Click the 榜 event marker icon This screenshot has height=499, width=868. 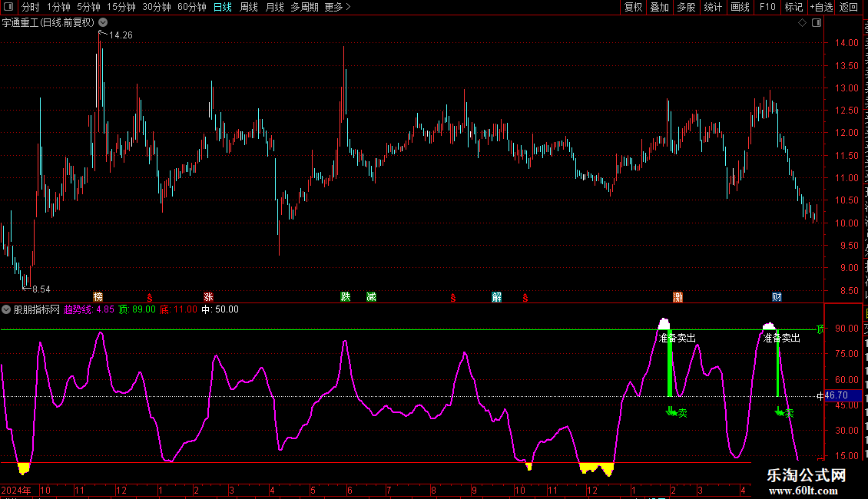click(x=98, y=297)
